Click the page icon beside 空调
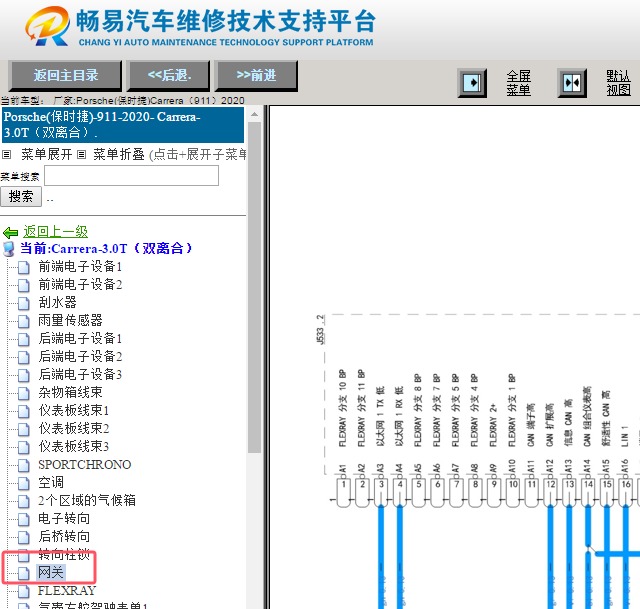The image size is (640, 609). (24, 483)
